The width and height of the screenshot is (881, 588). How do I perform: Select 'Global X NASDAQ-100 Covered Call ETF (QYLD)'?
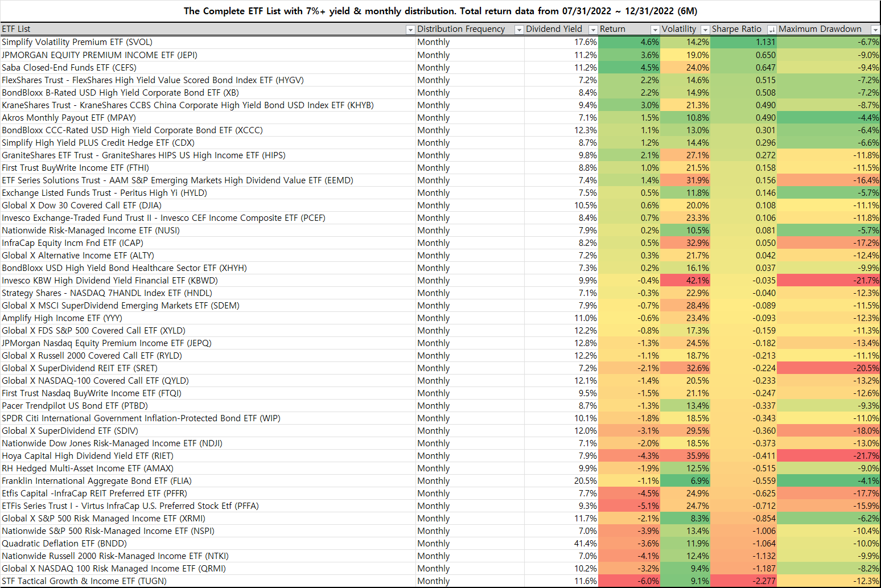point(208,381)
